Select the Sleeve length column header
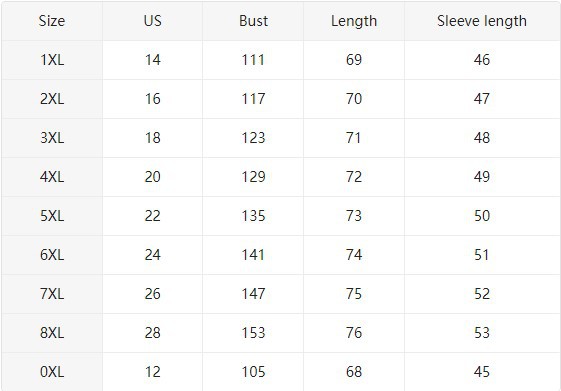Screen dimensions: 561x391 (482, 21)
